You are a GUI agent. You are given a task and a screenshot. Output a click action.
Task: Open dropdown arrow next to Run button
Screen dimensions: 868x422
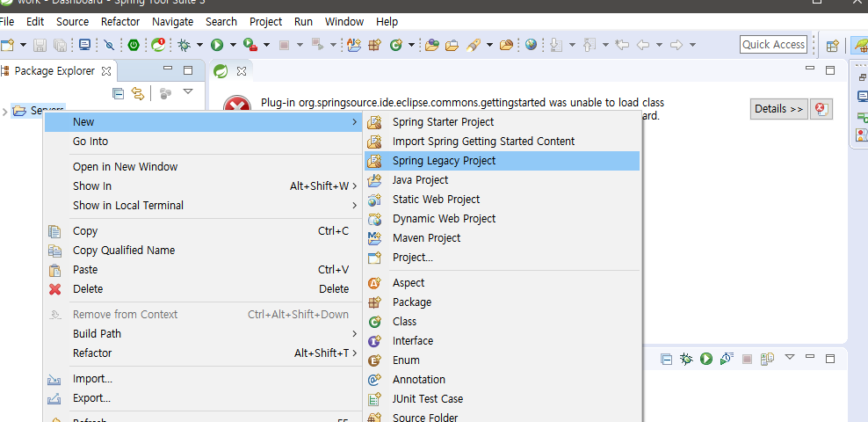tap(233, 45)
